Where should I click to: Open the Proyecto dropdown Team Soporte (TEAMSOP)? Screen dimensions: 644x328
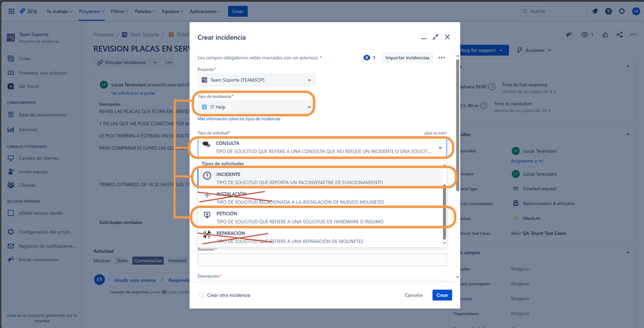257,80
